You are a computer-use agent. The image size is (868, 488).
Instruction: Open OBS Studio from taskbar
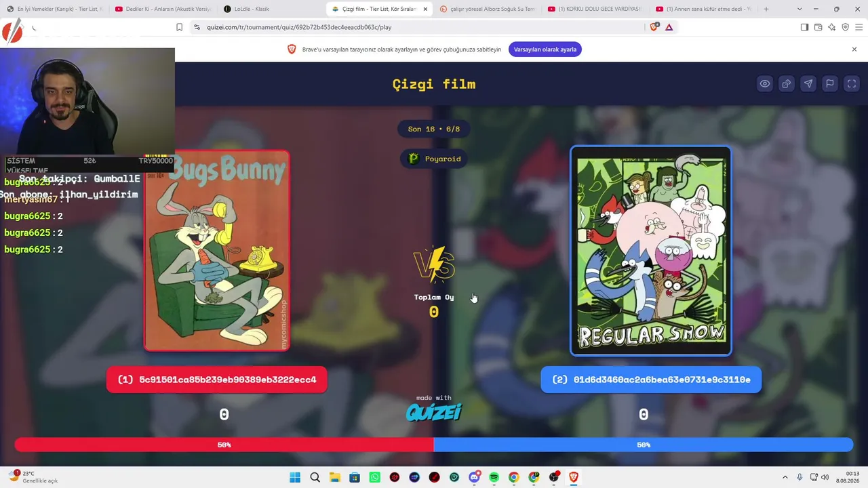point(553,477)
